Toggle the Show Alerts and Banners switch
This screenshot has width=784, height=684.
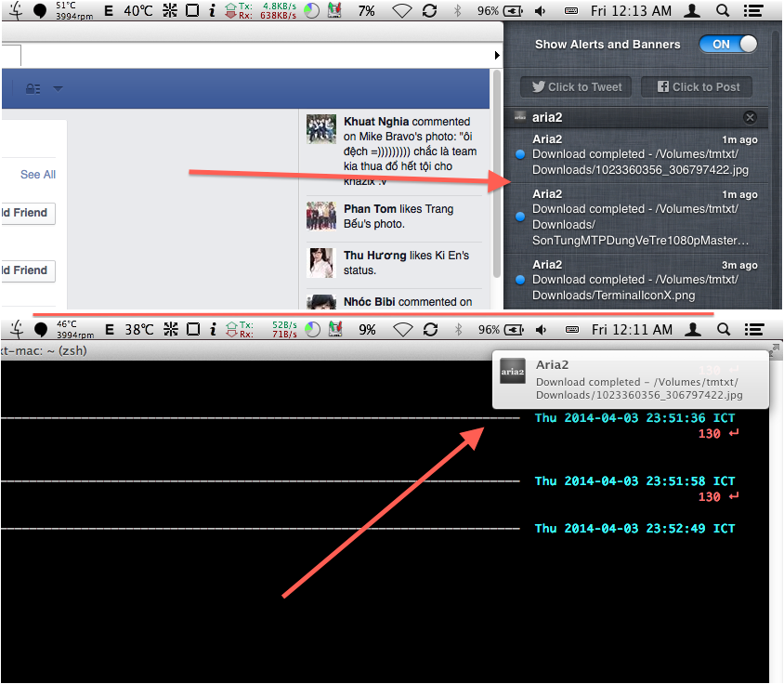727,44
